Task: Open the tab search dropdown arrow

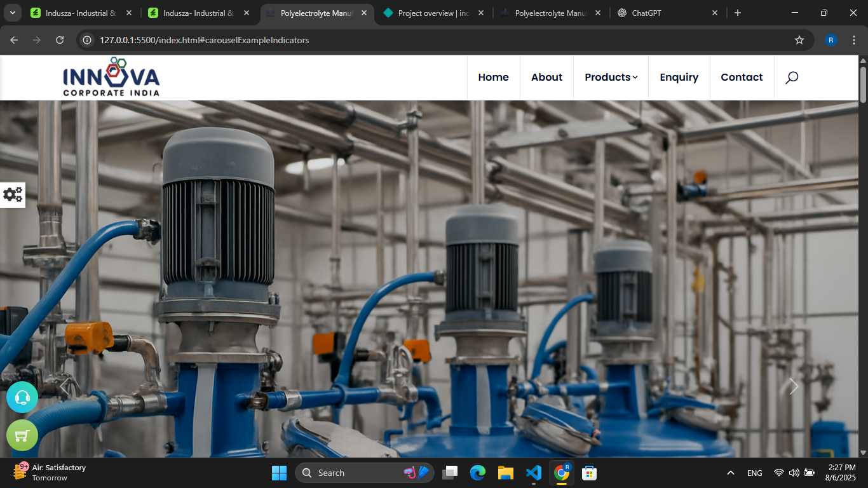Action: point(13,13)
